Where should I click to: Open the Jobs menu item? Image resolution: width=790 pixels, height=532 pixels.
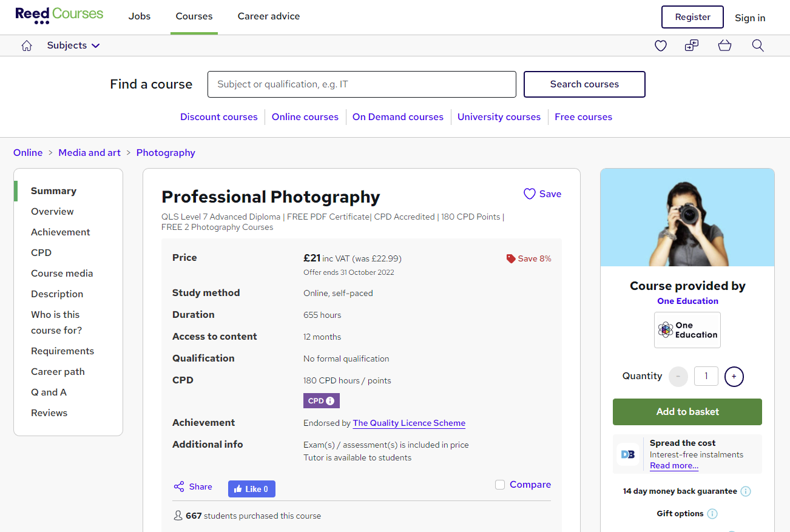point(140,16)
